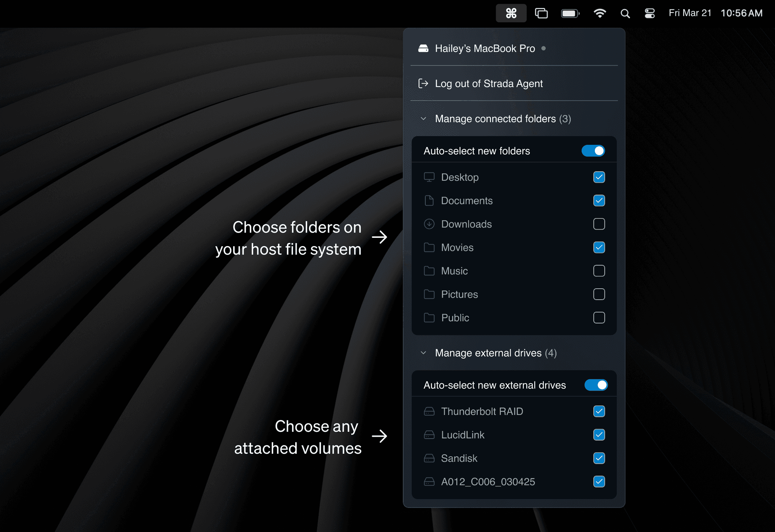Click the Thunderbolt RAID label
Image resolution: width=775 pixels, height=532 pixels.
tap(482, 411)
